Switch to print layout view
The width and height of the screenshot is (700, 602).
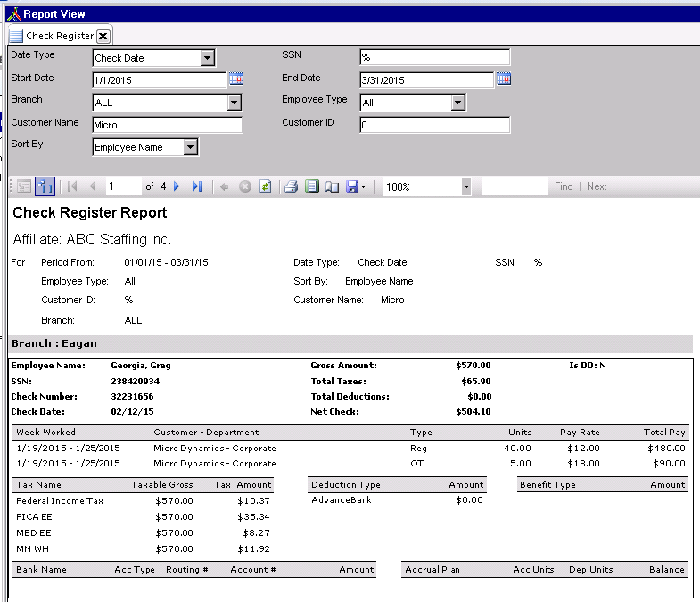[x=311, y=186]
